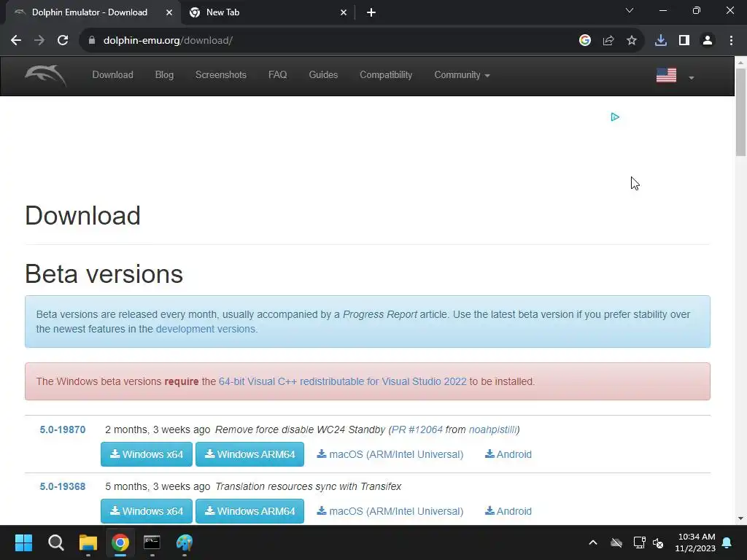Open the terminal app in the taskbar

[x=152, y=542]
